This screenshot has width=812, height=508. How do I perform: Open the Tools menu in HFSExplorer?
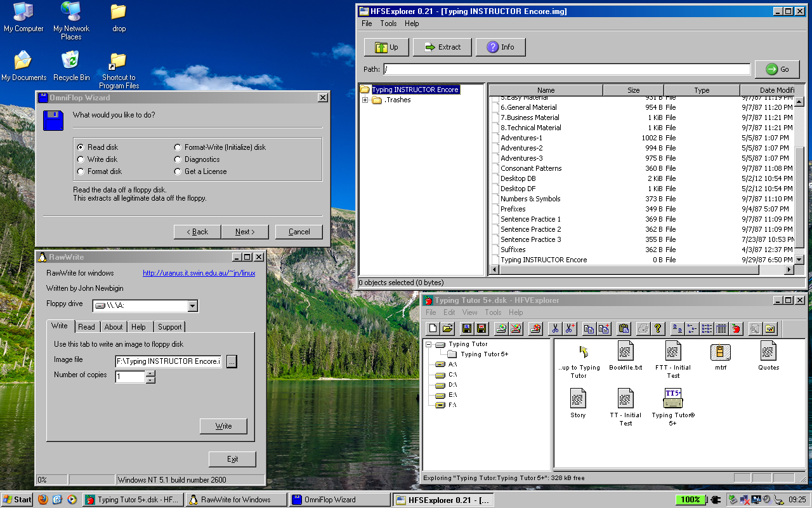point(388,23)
